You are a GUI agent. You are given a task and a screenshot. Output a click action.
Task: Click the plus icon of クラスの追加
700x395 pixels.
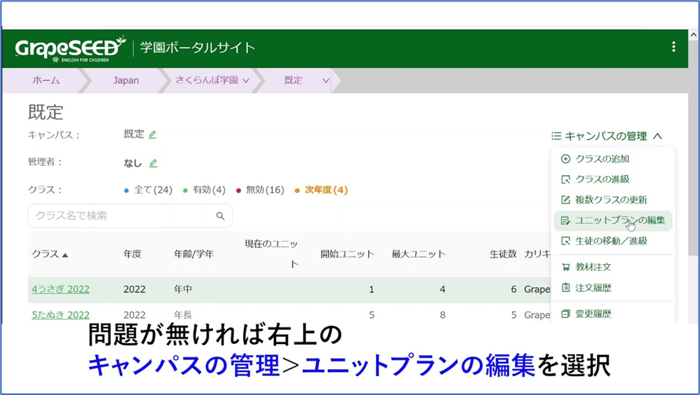565,159
